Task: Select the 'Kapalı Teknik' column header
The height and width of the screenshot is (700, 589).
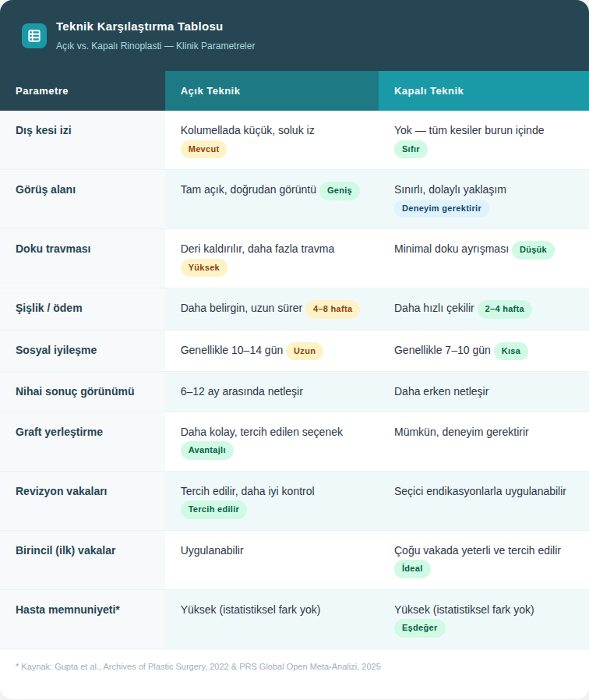Action: pos(429,91)
